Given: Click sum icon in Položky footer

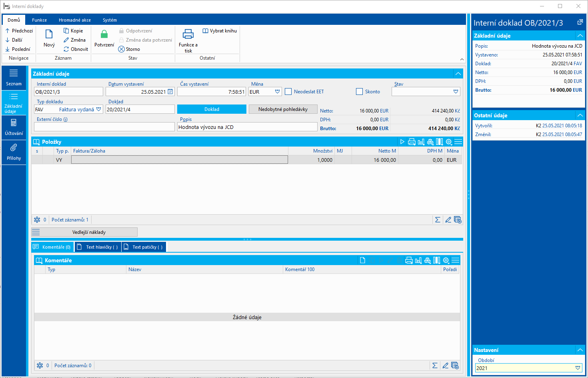Looking at the screenshot, I should (438, 220).
